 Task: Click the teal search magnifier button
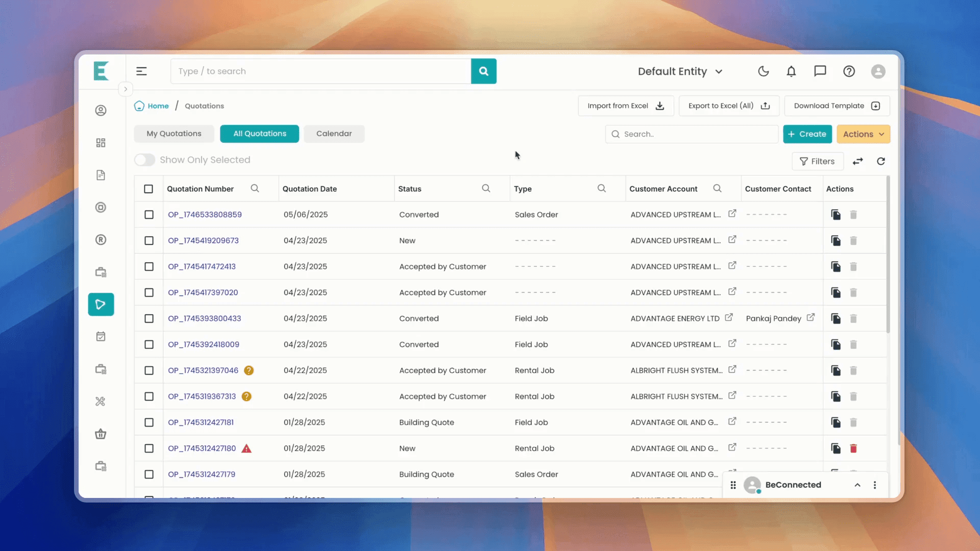(483, 71)
